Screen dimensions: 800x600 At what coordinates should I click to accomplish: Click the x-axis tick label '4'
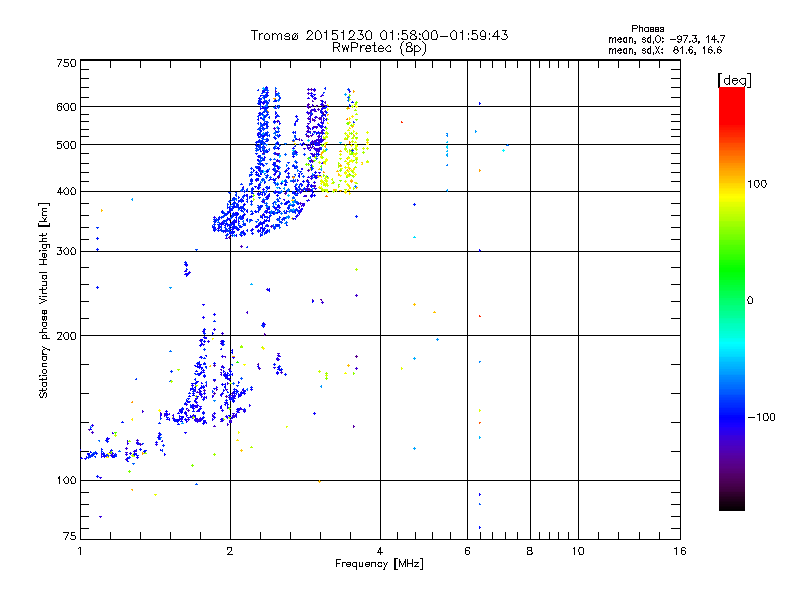coord(380,551)
